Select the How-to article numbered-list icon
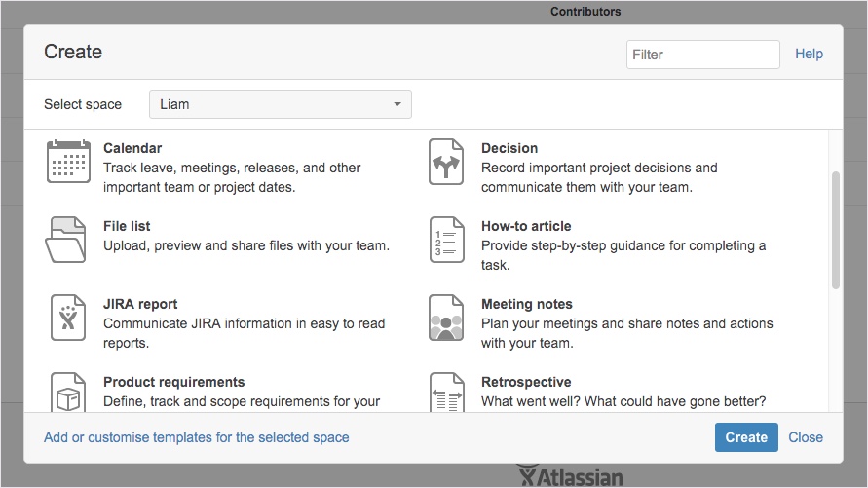Screen dimensions: 868x488 [446, 239]
